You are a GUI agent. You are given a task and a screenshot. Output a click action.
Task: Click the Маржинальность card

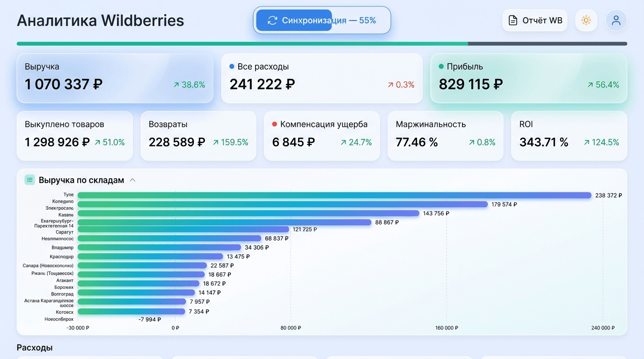click(445, 136)
